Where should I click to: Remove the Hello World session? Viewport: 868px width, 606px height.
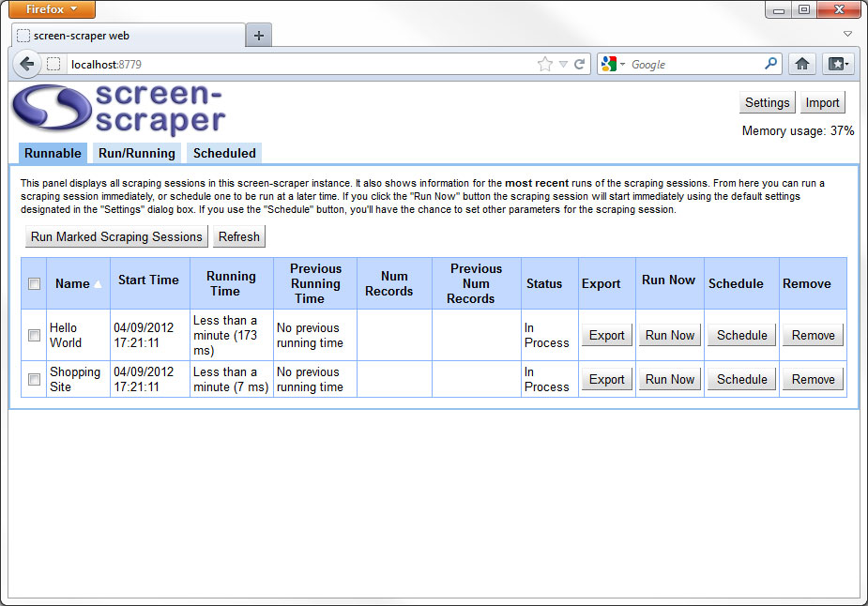[814, 336]
